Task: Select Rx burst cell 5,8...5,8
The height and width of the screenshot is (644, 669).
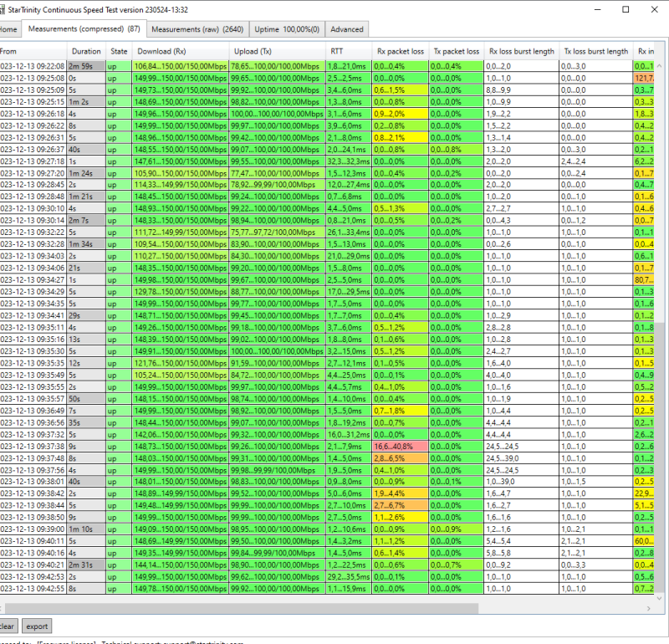Action: coord(521,553)
